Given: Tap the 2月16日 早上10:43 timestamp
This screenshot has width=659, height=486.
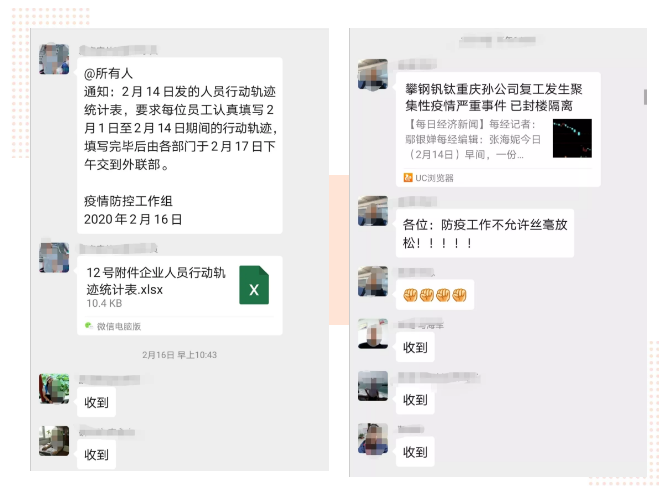Looking at the screenshot, I should (x=179, y=355).
